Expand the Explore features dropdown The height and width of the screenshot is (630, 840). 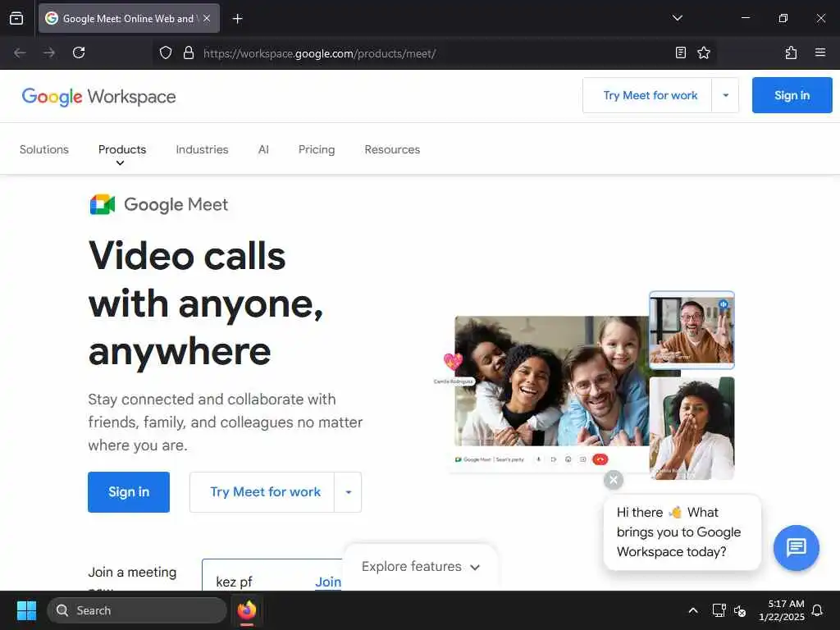[421, 567]
